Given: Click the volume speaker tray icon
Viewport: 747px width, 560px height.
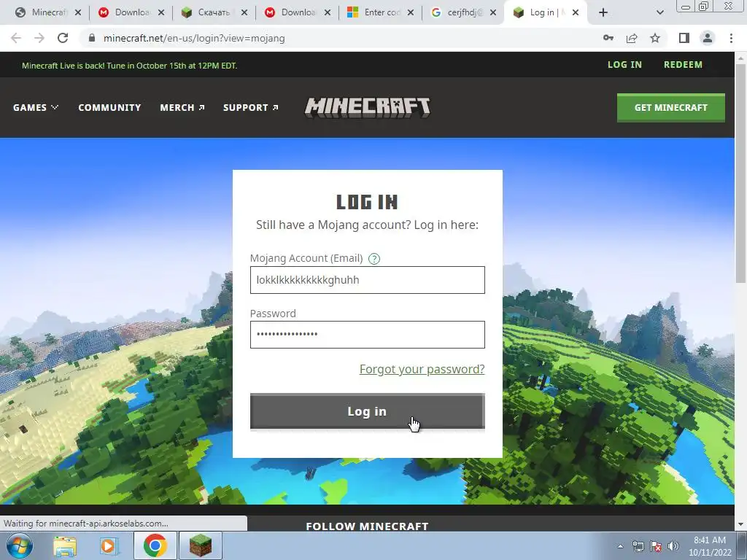Looking at the screenshot, I should point(673,546).
